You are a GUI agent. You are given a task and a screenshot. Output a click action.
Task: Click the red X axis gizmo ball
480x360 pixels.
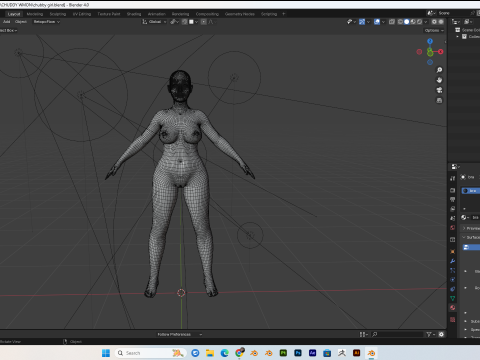pyautogui.click(x=441, y=52)
